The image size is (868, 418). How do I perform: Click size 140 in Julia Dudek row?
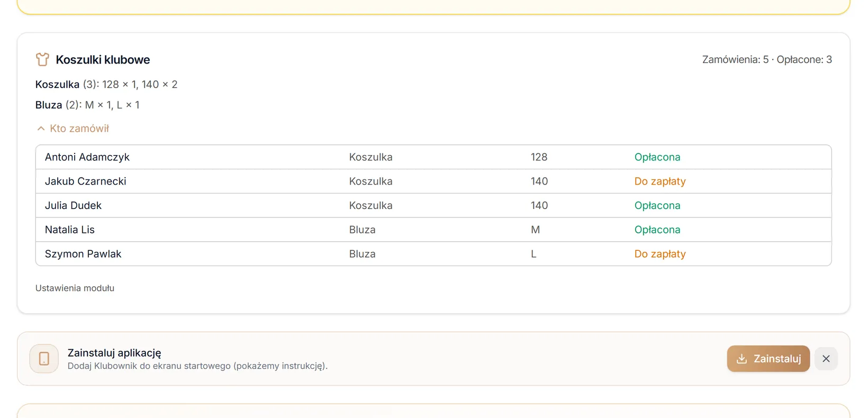(x=539, y=206)
